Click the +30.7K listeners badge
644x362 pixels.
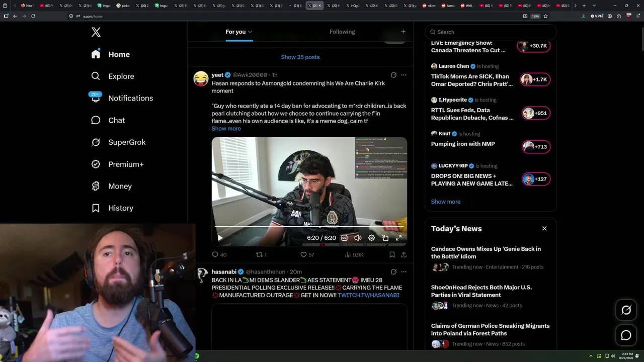pos(534,46)
